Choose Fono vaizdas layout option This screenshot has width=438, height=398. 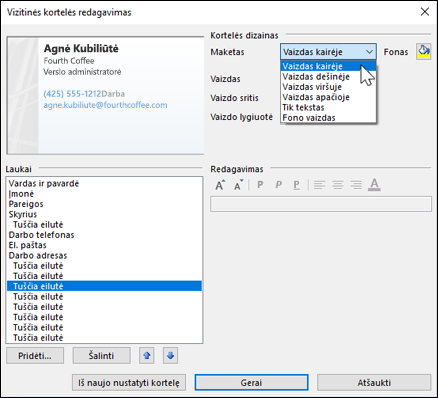pyautogui.click(x=328, y=118)
